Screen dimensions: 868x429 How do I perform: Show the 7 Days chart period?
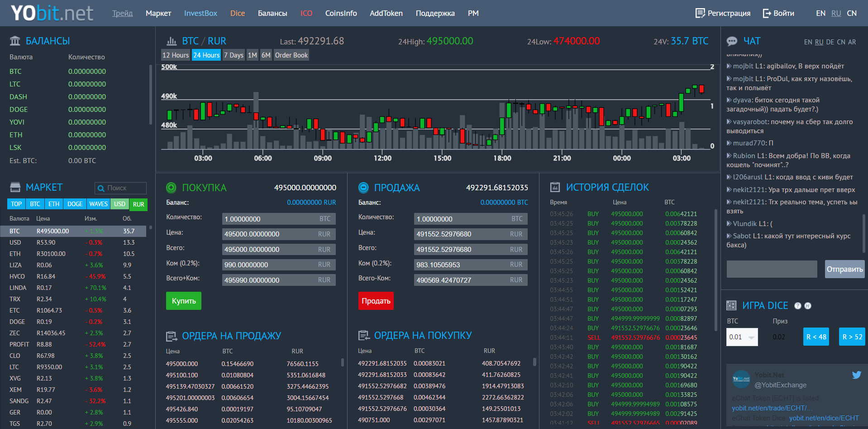(x=234, y=55)
